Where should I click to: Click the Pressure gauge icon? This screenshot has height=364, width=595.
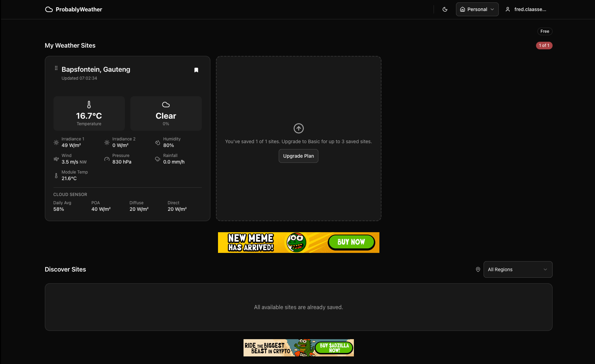coord(107,159)
